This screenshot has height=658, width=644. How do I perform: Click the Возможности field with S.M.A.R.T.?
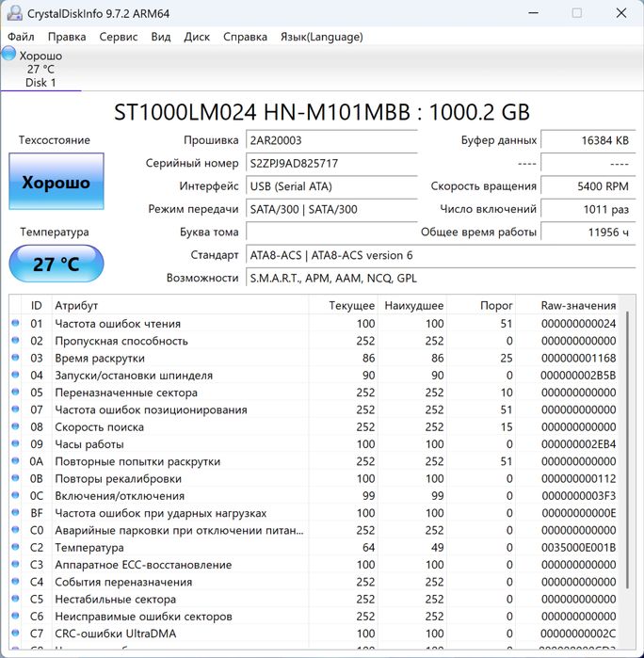[x=441, y=279]
